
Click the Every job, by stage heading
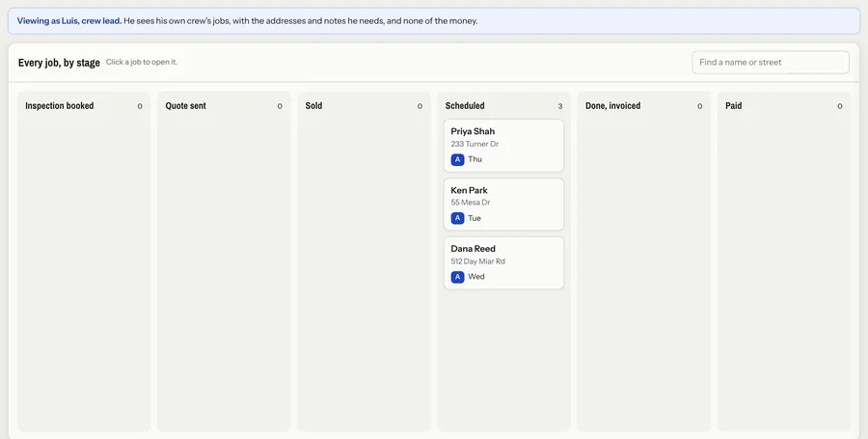tap(59, 63)
